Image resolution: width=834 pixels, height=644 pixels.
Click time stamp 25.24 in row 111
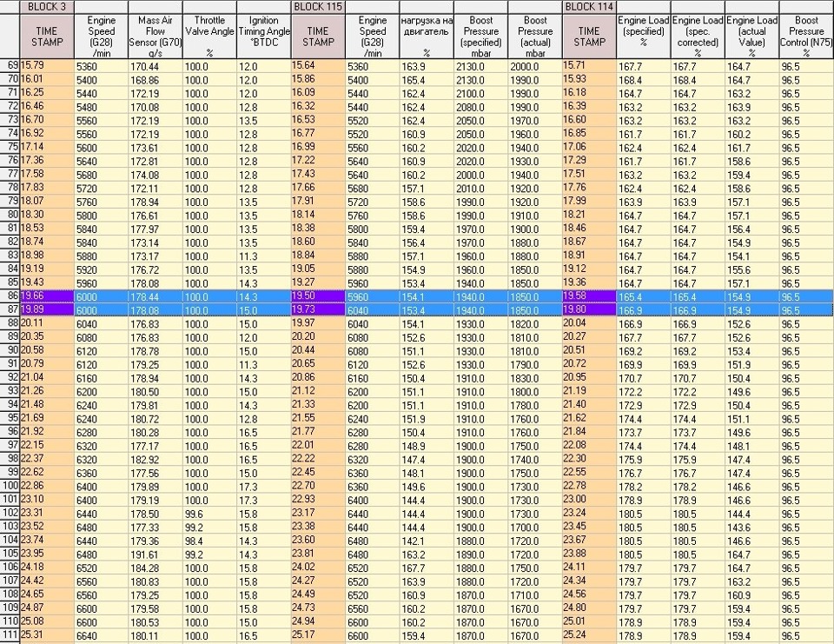[589, 635]
